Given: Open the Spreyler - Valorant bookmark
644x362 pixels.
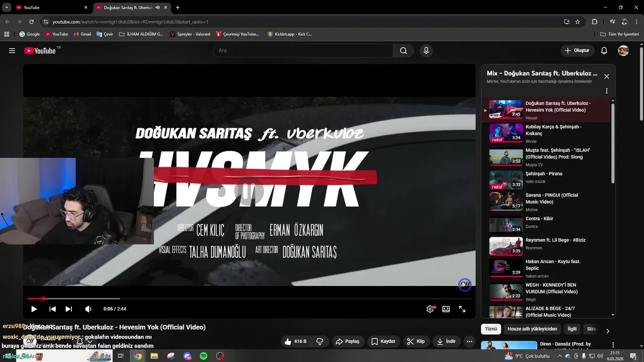Looking at the screenshot, I should point(190,34).
